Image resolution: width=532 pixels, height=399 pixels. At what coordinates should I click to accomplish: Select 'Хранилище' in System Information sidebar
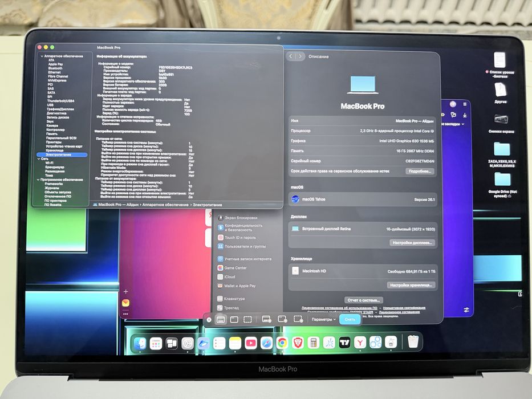(x=55, y=150)
